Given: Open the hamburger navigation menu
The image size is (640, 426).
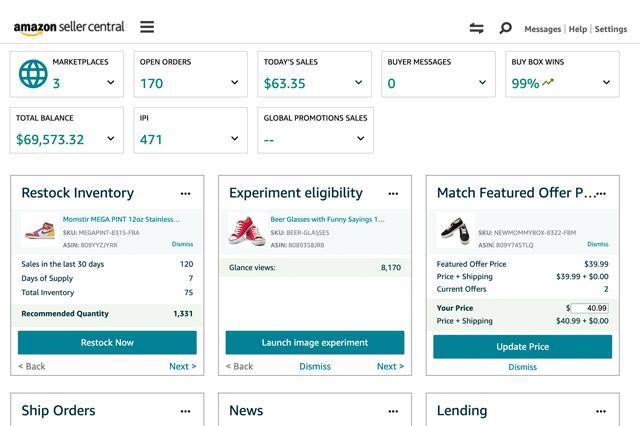Looking at the screenshot, I should [147, 28].
